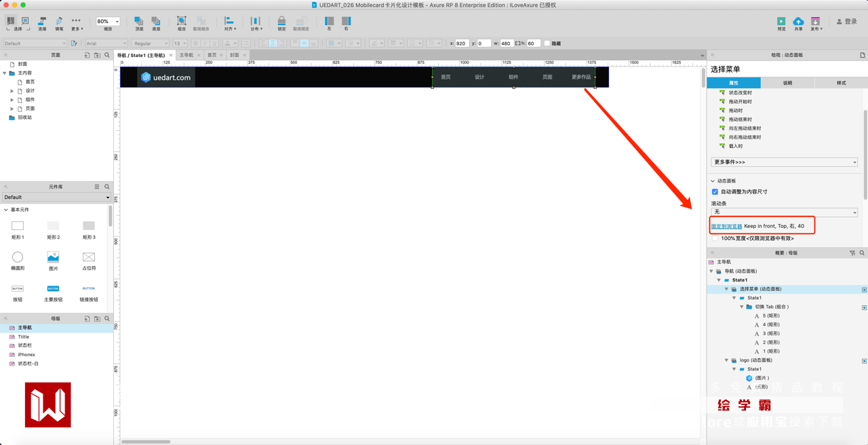The width and height of the screenshot is (868, 445).
Task: Open the 发布 publish menu
Action: click(x=816, y=24)
